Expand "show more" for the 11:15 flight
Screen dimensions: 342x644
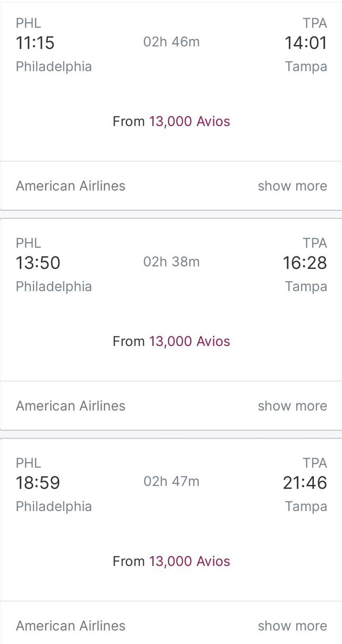coord(292,186)
